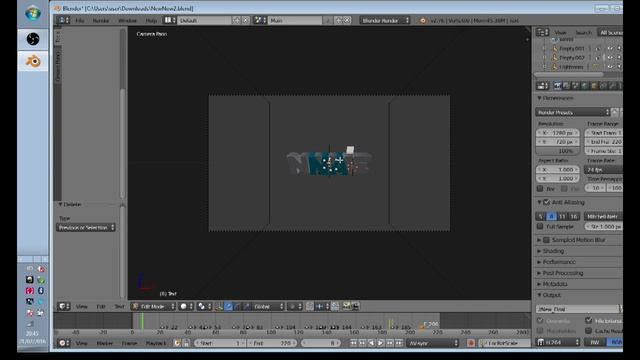Select BW color output button
Viewport: 640px width, 360px height.
(595, 342)
